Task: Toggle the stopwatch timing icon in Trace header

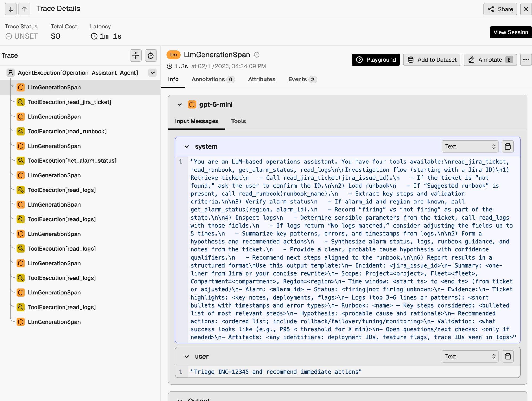Action: 151,55
